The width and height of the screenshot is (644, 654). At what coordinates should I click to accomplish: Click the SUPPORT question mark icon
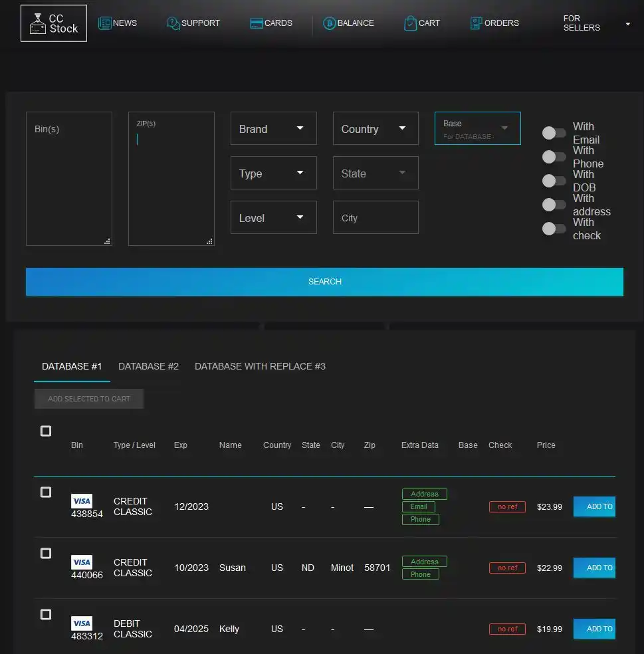(x=173, y=23)
